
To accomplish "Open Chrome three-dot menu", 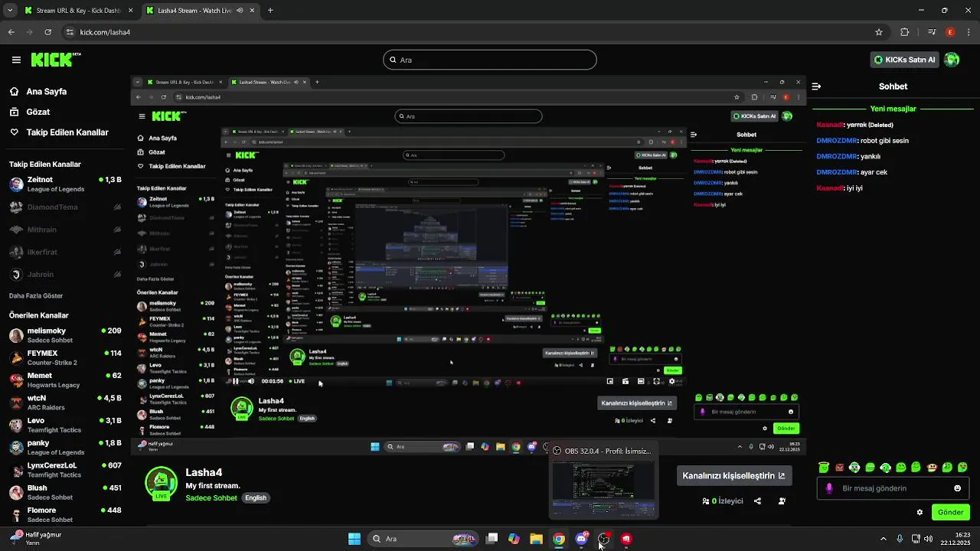I will (x=968, y=32).
